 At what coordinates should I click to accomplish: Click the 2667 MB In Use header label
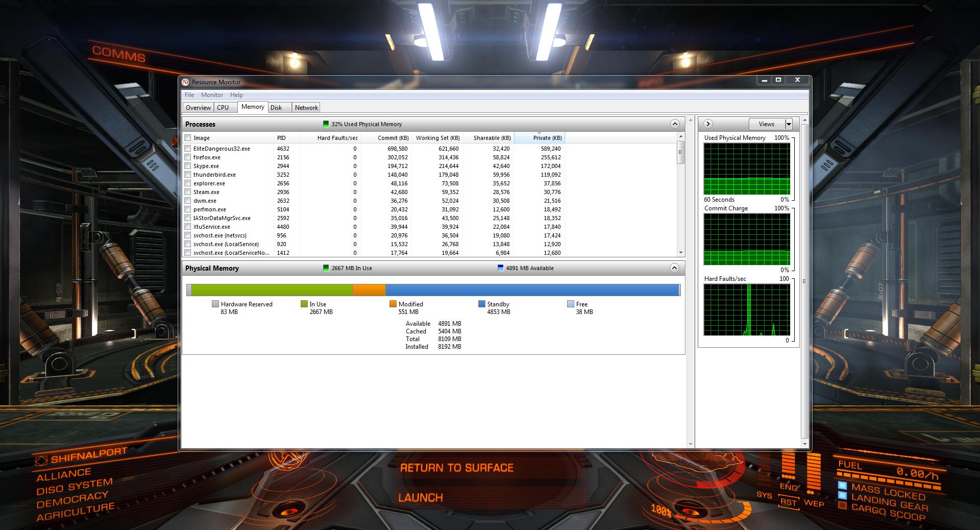(x=352, y=268)
